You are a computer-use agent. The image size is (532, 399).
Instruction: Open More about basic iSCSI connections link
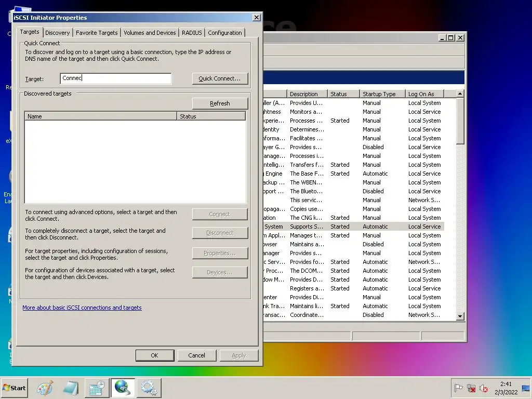pos(82,308)
